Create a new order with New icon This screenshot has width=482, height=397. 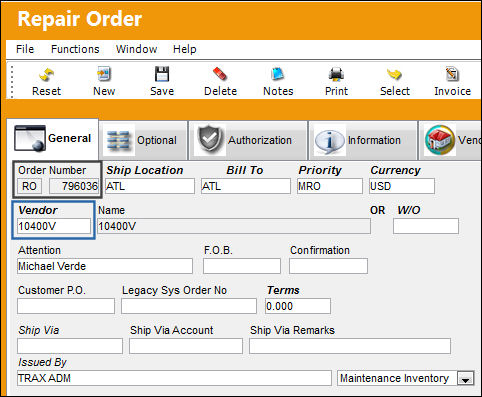pyautogui.click(x=104, y=74)
